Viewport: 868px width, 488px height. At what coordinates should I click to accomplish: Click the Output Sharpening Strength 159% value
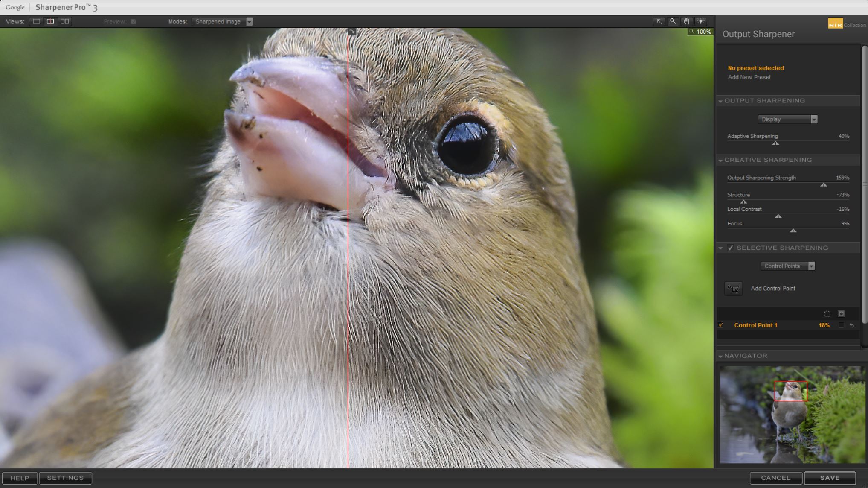tap(842, 178)
